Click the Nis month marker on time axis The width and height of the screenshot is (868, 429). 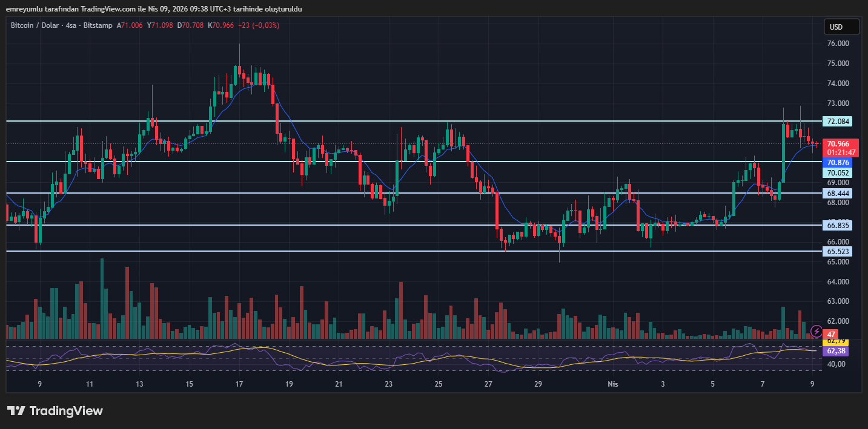pos(613,384)
